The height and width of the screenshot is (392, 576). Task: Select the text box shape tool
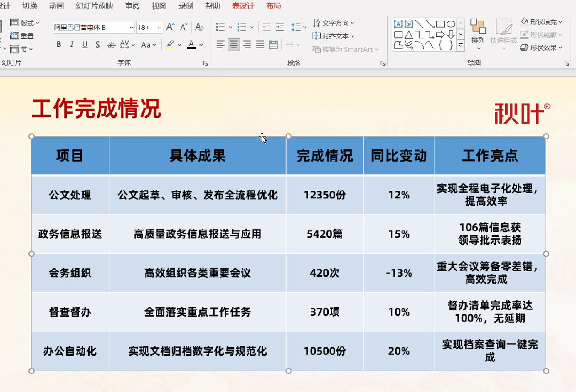pyautogui.click(x=398, y=24)
